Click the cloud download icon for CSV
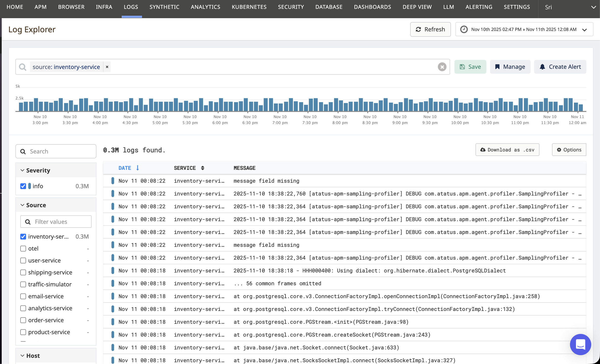 [x=483, y=150]
